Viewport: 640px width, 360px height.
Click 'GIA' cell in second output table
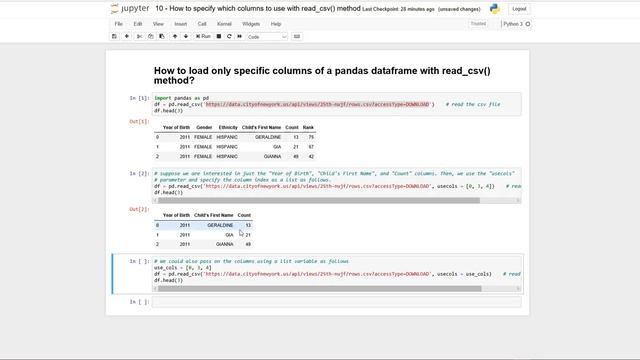tap(229, 235)
